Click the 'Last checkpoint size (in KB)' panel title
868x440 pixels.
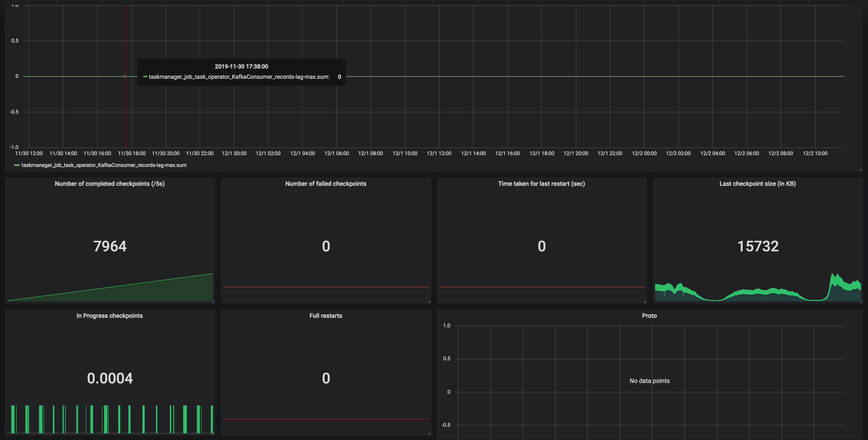(x=757, y=184)
